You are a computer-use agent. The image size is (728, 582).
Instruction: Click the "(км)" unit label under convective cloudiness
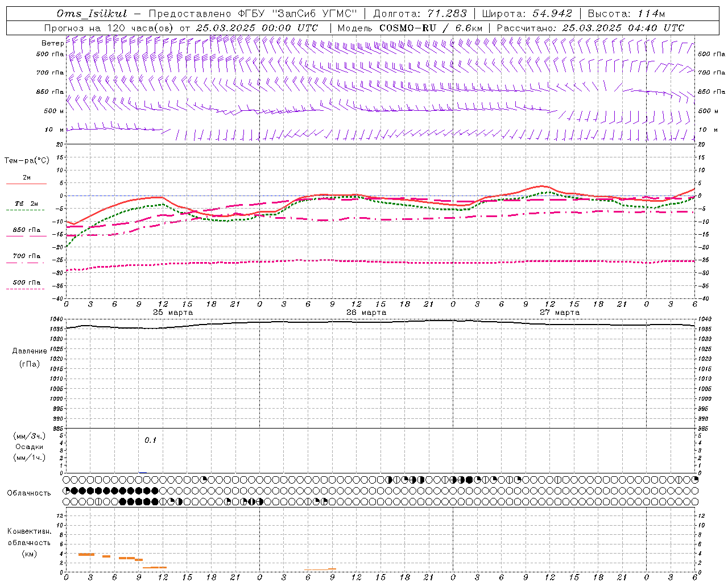[29, 554]
